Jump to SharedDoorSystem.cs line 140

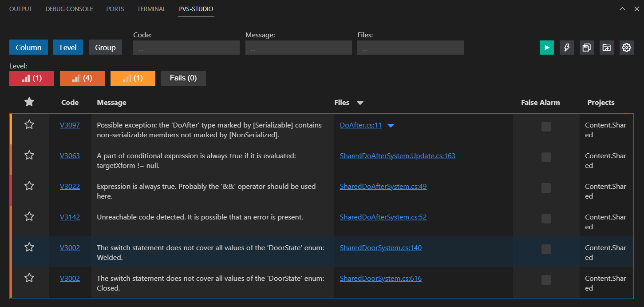click(380, 247)
